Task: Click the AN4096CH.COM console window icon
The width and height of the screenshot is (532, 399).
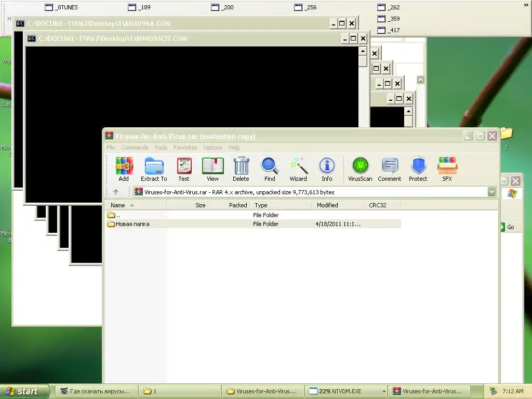Action: [32, 38]
